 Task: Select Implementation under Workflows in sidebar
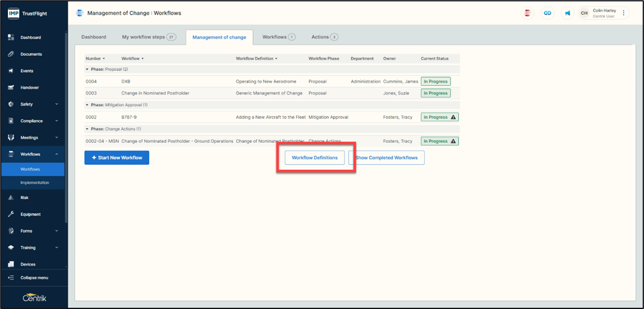click(x=34, y=183)
